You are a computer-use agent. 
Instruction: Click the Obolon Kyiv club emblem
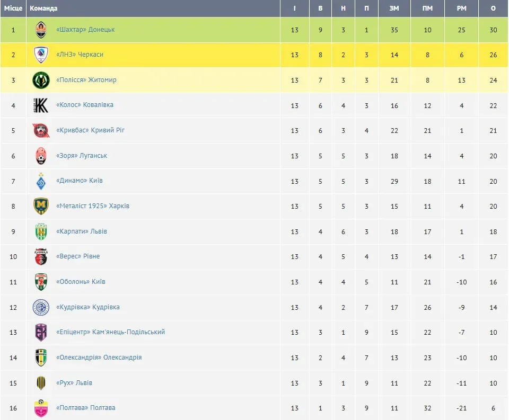point(41,282)
